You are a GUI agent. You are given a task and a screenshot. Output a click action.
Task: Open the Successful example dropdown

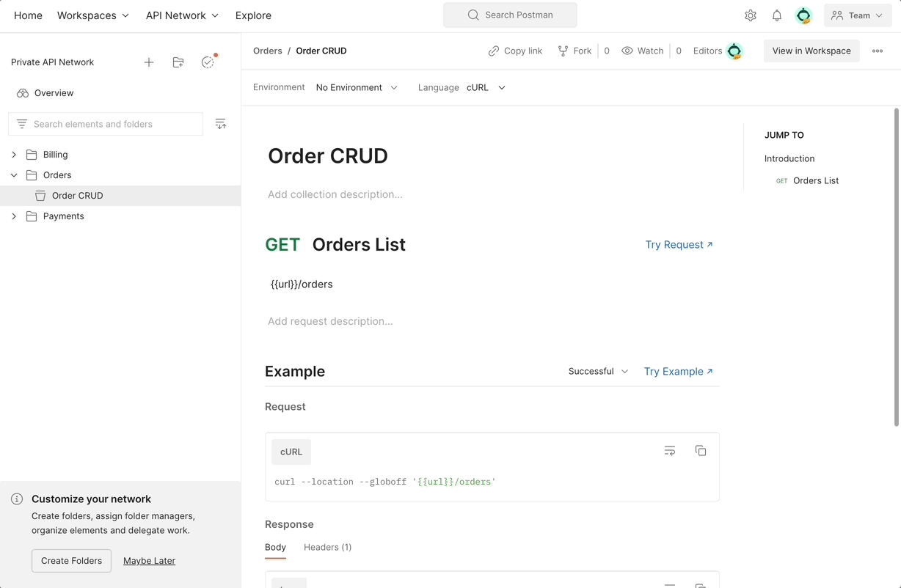pos(597,372)
